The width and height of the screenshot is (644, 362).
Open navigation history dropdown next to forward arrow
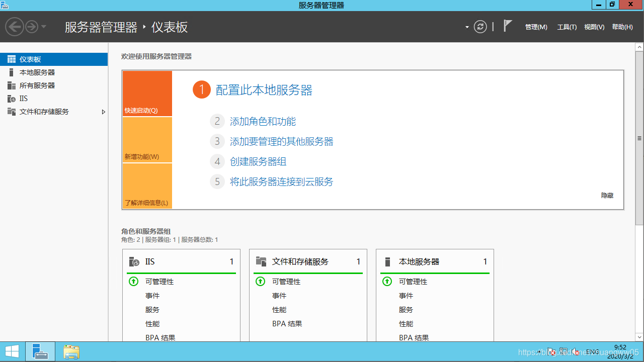(x=44, y=27)
